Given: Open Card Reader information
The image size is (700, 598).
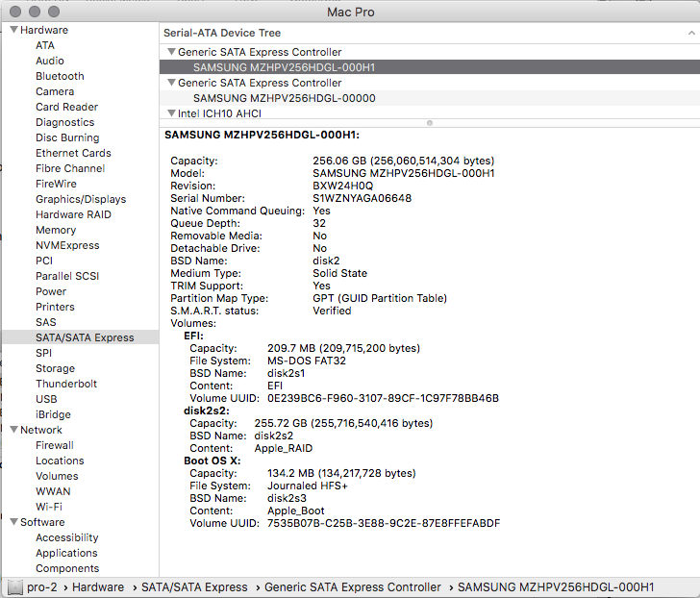Looking at the screenshot, I should 67,107.
